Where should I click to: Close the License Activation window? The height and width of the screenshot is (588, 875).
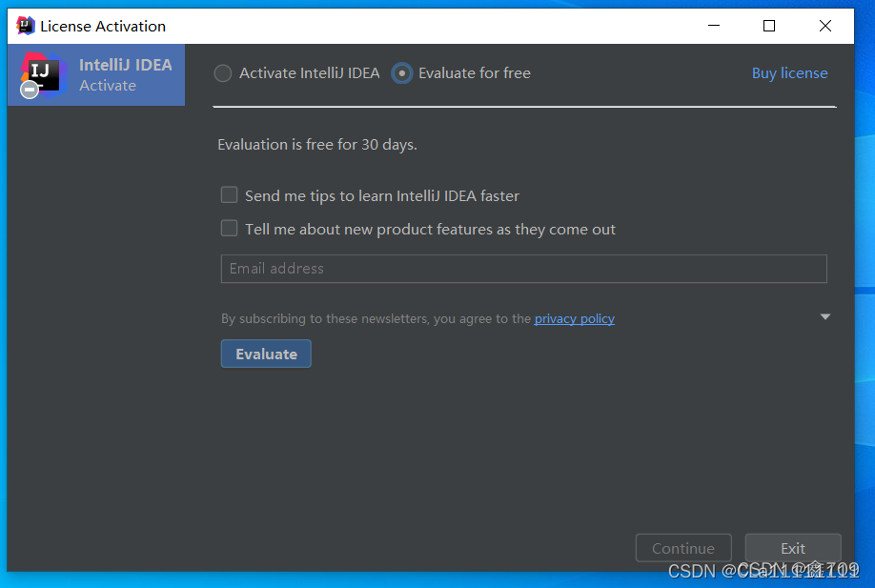pyautogui.click(x=825, y=26)
